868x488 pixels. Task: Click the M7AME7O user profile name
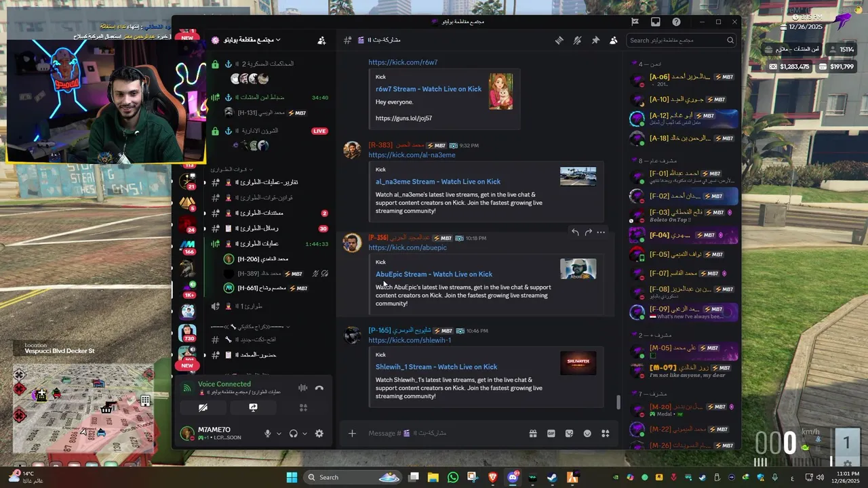click(x=214, y=430)
